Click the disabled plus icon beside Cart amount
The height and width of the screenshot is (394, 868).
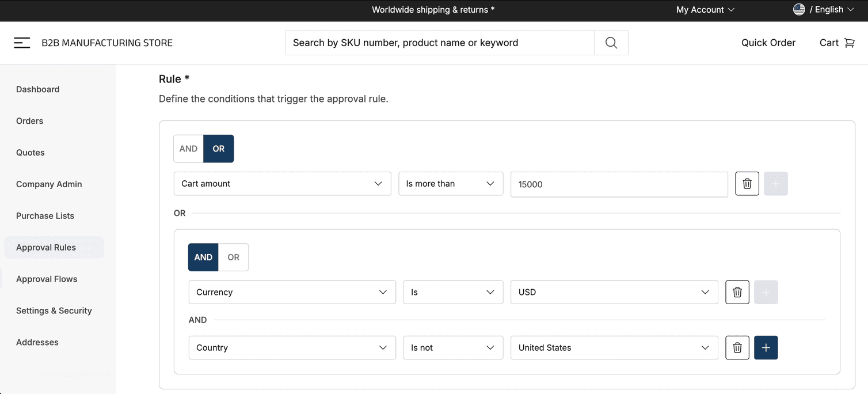point(775,183)
